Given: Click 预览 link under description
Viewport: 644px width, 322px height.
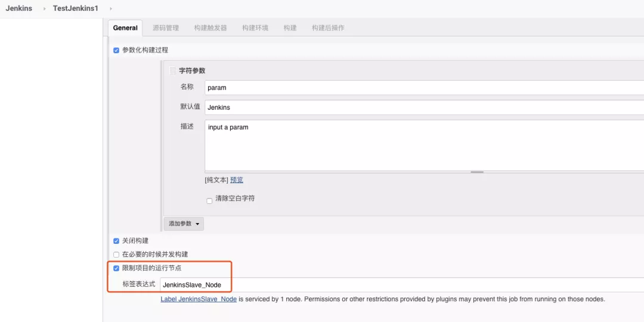Looking at the screenshot, I should coord(237,180).
